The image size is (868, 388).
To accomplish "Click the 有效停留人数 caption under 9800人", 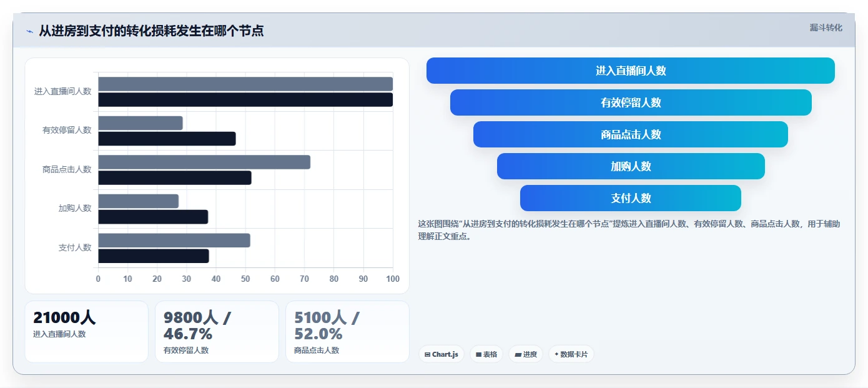I will pos(186,351).
